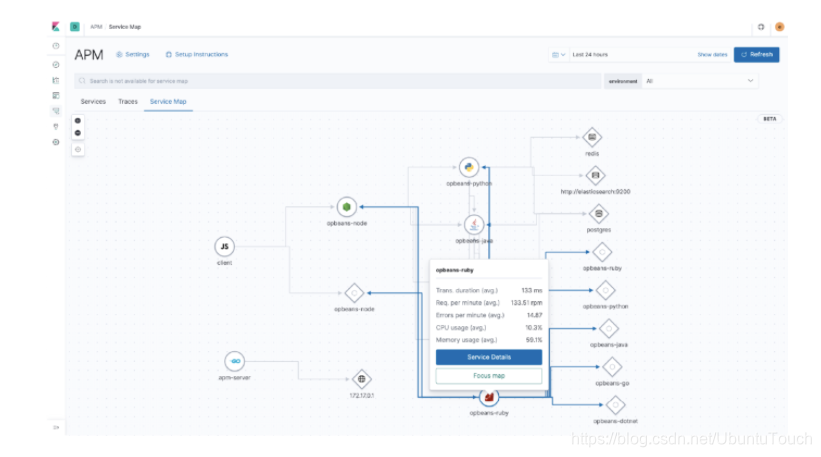Open APM Settings link
This screenshot has width=821, height=457.
click(133, 54)
